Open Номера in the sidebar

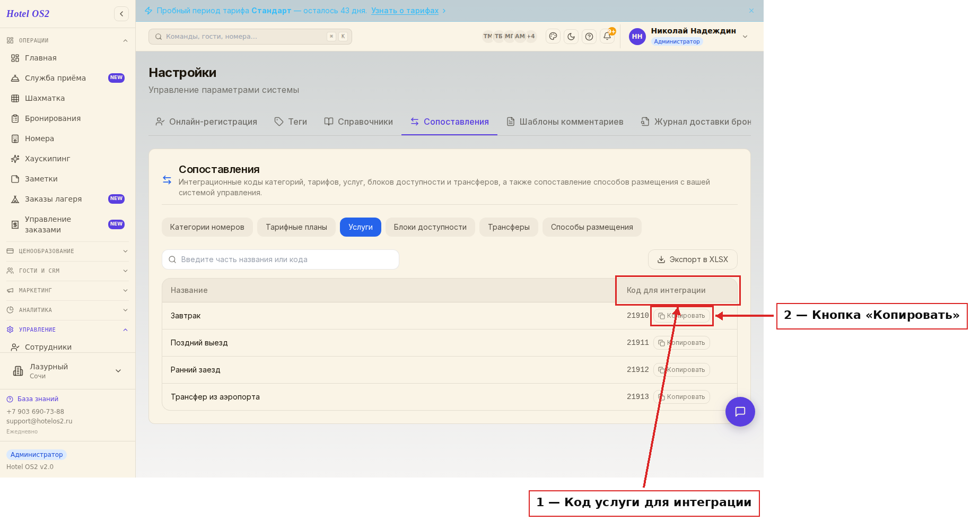(x=67, y=138)
